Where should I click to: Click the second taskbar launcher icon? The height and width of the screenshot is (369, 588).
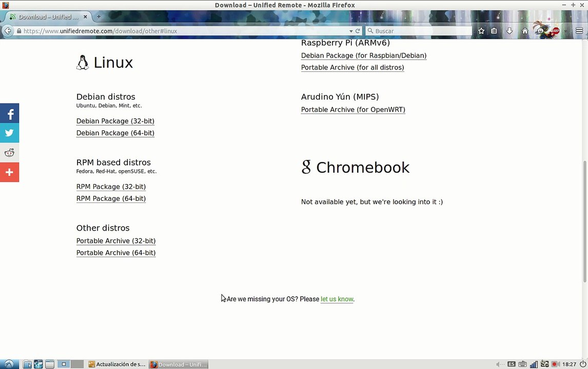38,364
